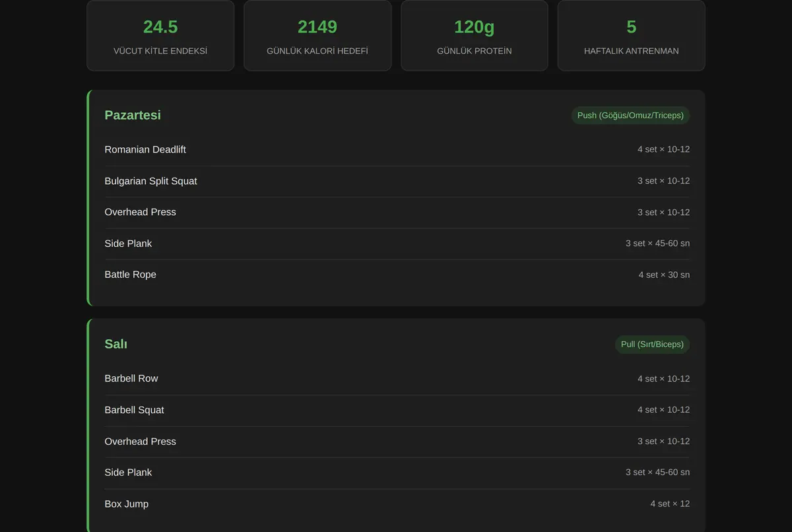Select Pazartesi's Side Plank duration value

click(657, 244)
